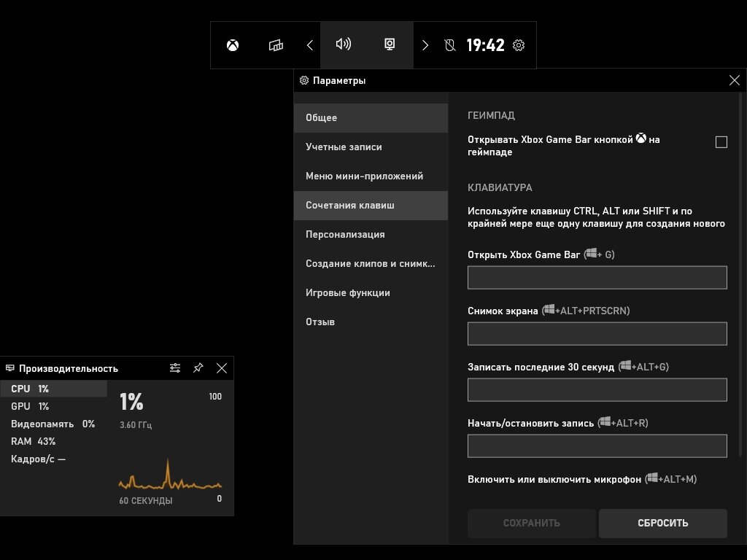Open settings gear on Game Bar
Image resolution: width=747 pixels, height=560 pixels.
519,45
